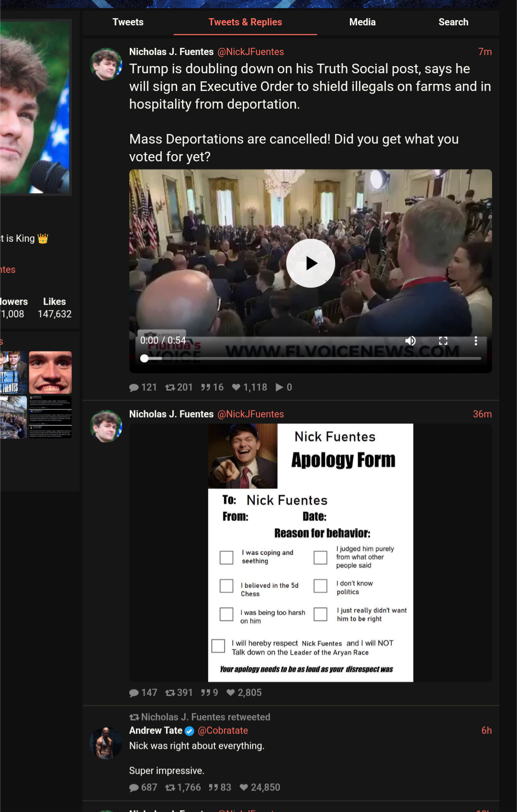This screenshot has height=812, width=517.
Task: Quote Andrew Tate's tweet showing 83 quotes
Action: (x=220, y=788)
